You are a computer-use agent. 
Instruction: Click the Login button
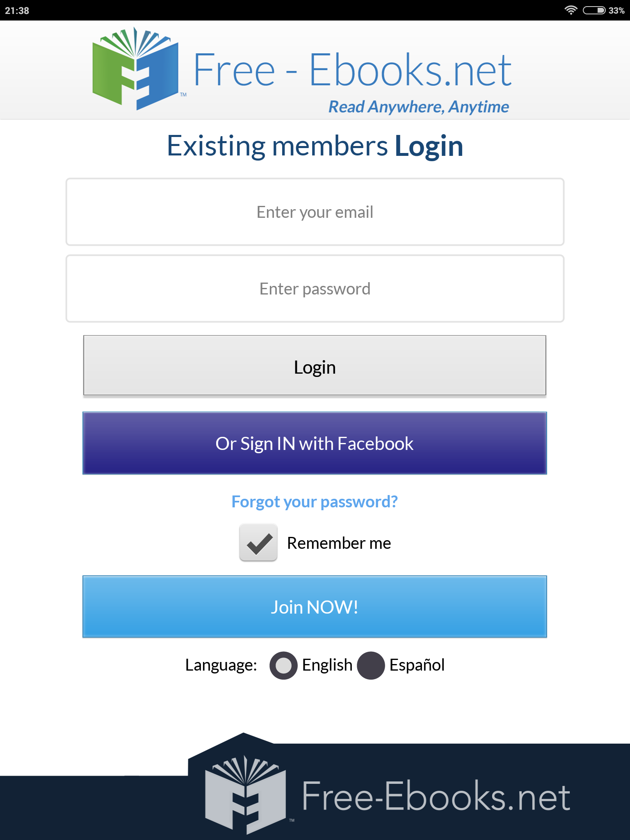(x=315, y=366)
